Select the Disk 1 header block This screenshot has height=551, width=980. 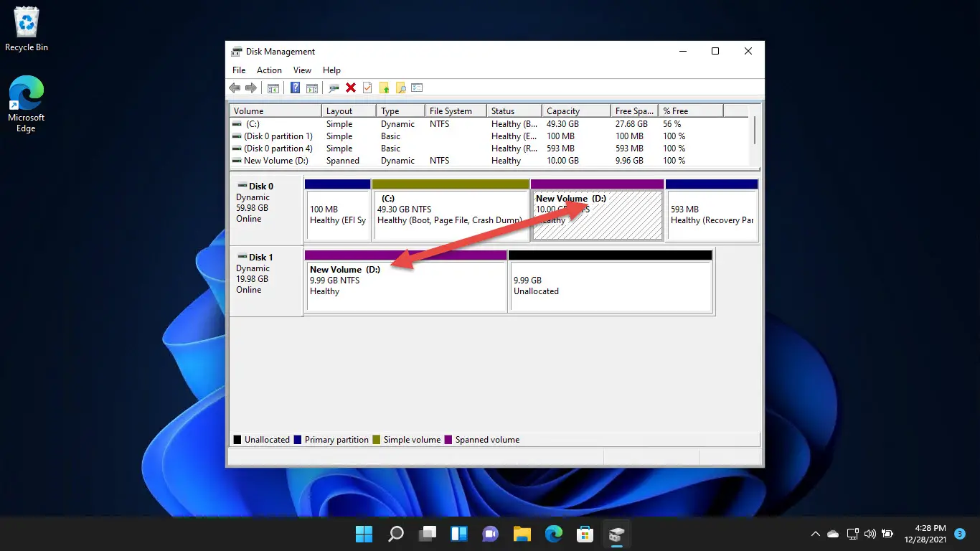click(266, 281)
